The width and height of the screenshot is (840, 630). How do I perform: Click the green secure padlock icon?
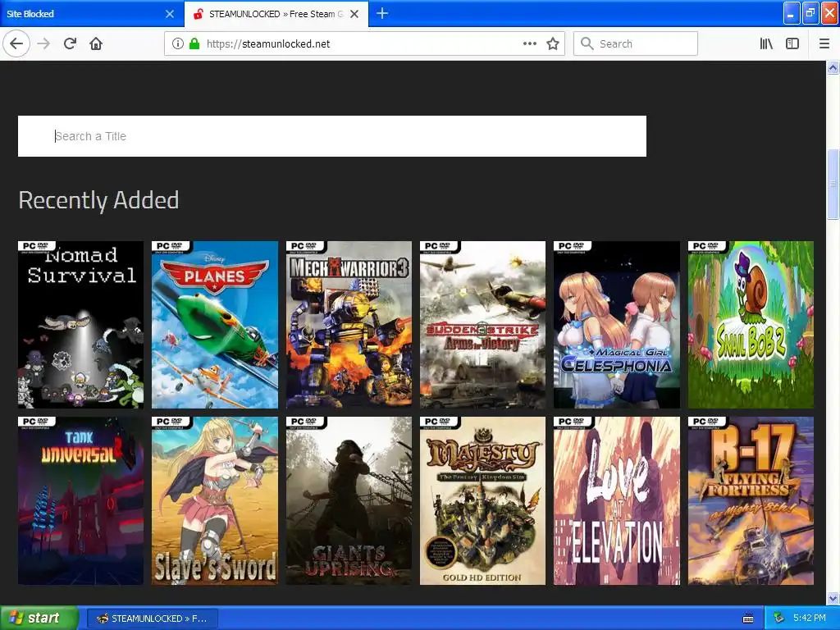pyautogui.click(x=194, y=44)
